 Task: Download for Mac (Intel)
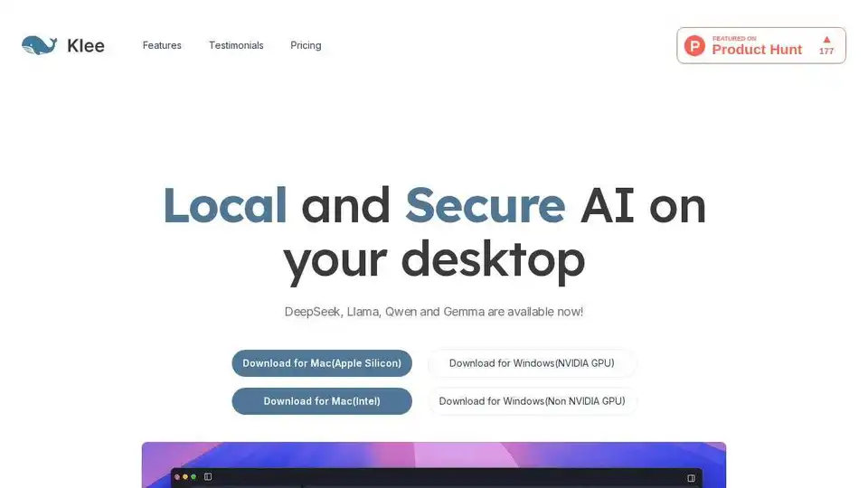point(322,401)
